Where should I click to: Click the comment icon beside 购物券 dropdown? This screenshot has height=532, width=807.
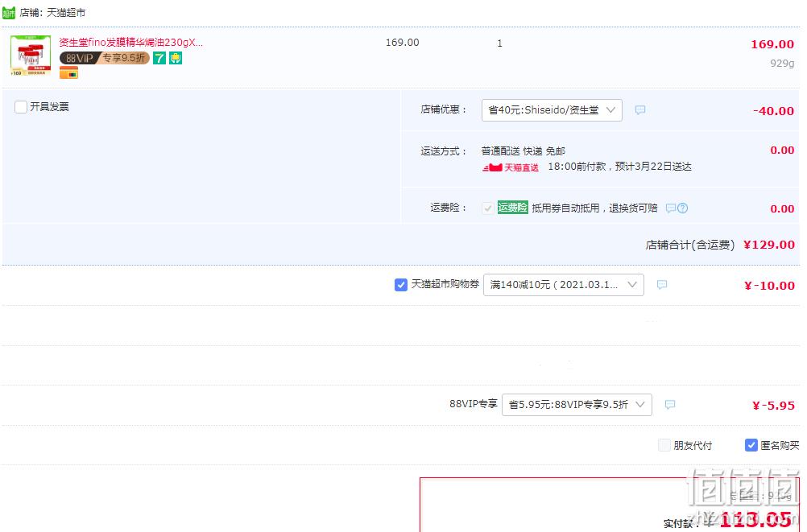(662, 285)
